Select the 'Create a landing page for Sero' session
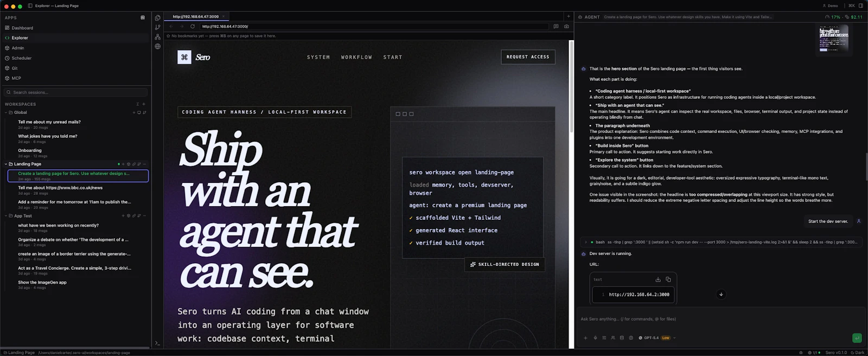 (78, 176)
